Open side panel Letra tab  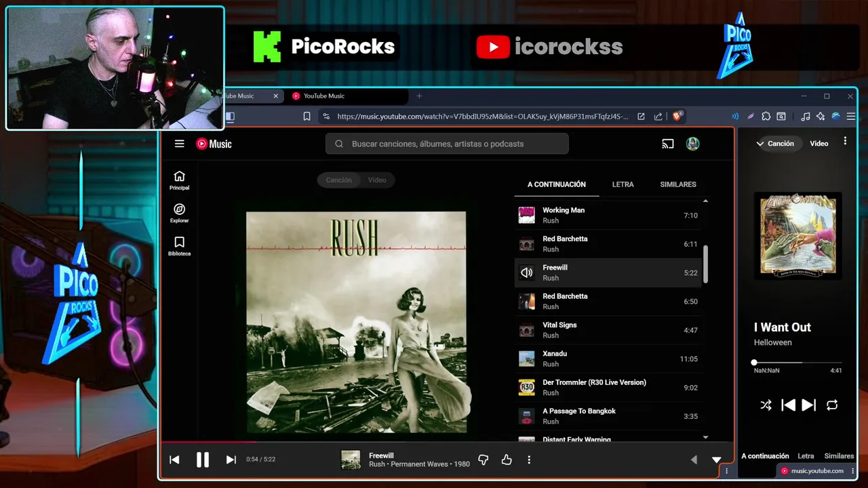[806, 456]
